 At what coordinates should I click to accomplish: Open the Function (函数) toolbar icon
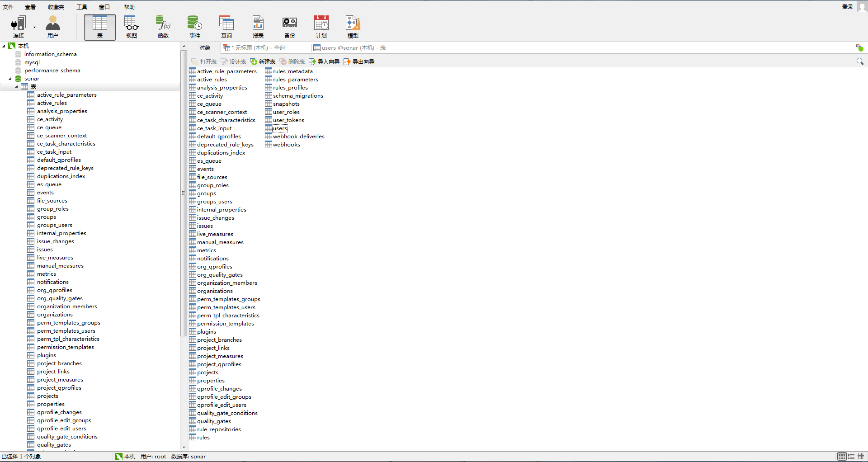pyautogui.click(x=163, y=27)
